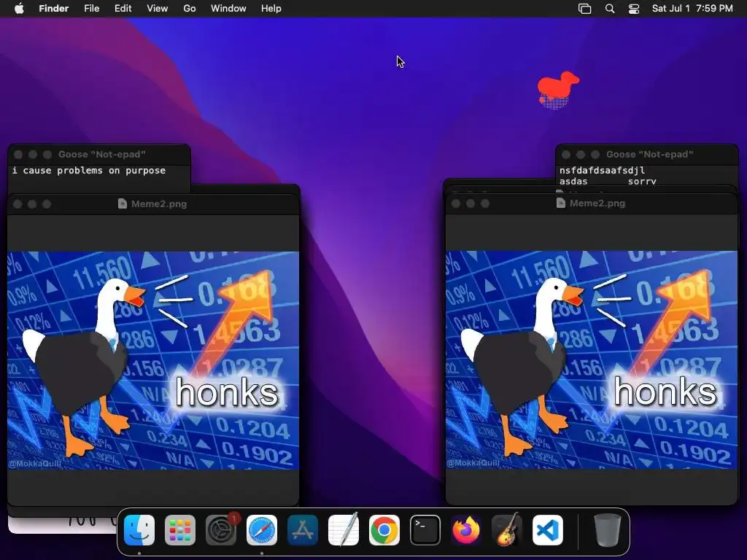Open Spotlight search in menu bar
The image size is (747, 560).
click(x=610, y=9)
